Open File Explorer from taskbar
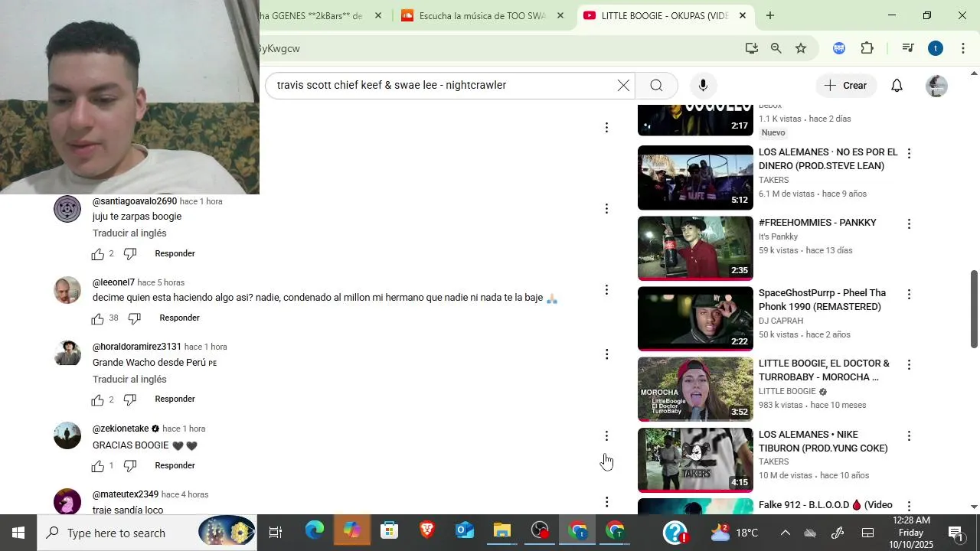Image resolution: width=980 pixels, height=551 pixels. coord(501,531)
